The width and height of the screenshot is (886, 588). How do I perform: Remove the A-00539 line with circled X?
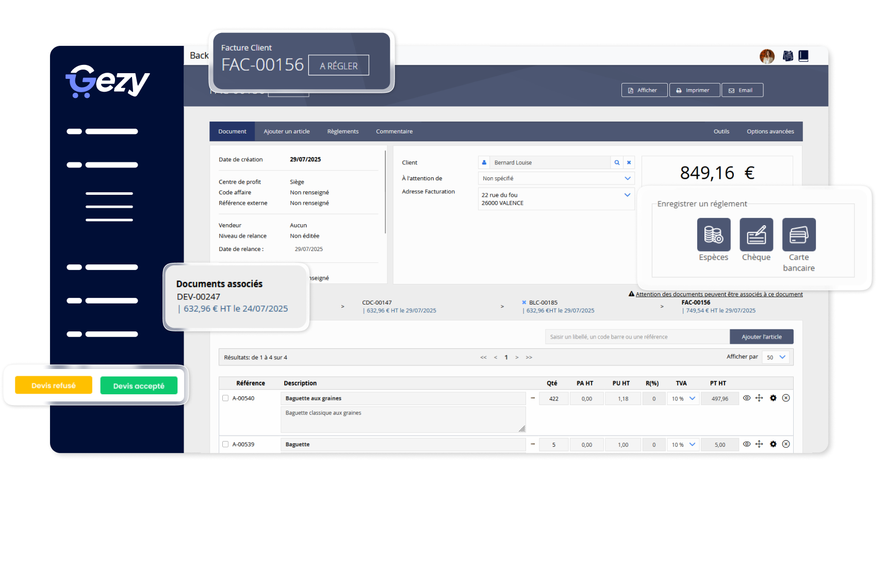pos(786,444)
